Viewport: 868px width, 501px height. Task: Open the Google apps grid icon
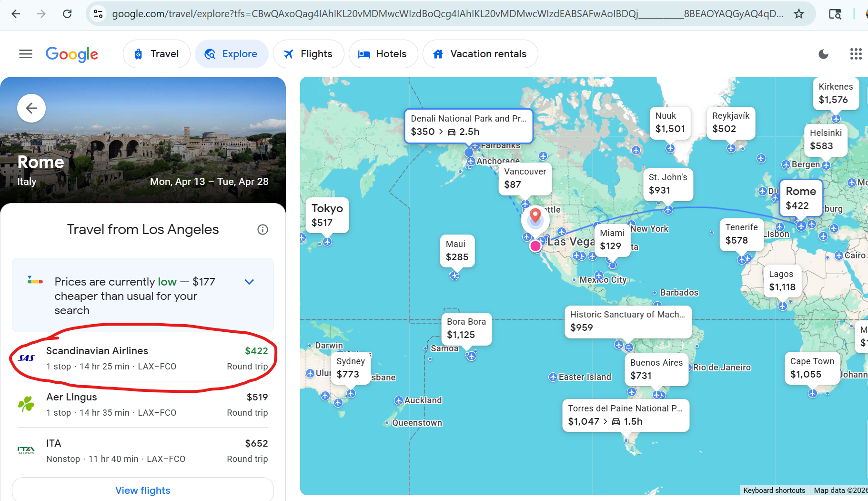tap(856, 54)
